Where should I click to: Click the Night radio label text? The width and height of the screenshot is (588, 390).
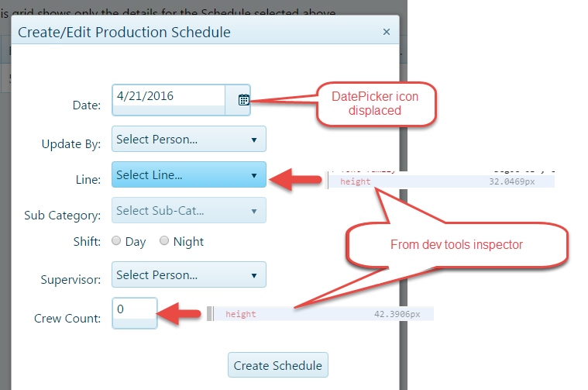(188, 242)
